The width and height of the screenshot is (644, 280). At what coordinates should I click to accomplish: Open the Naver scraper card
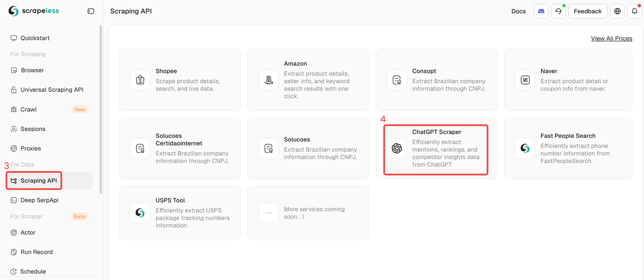pyautogui.click(x=568, y=80)
